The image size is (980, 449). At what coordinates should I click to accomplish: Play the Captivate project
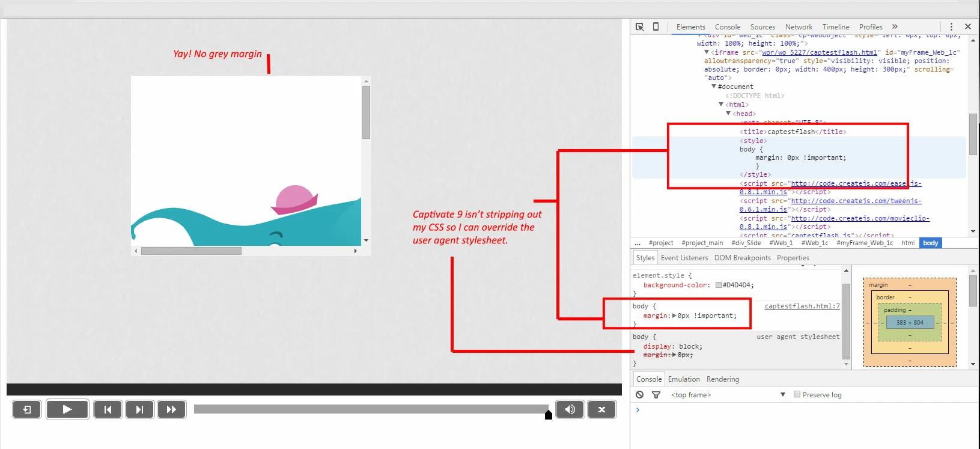pos(67,409)
